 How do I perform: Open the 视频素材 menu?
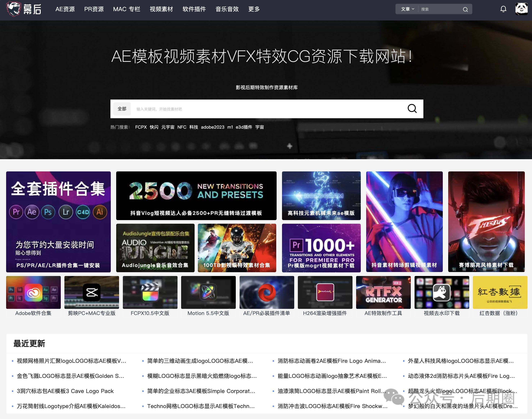pos(161,9)
